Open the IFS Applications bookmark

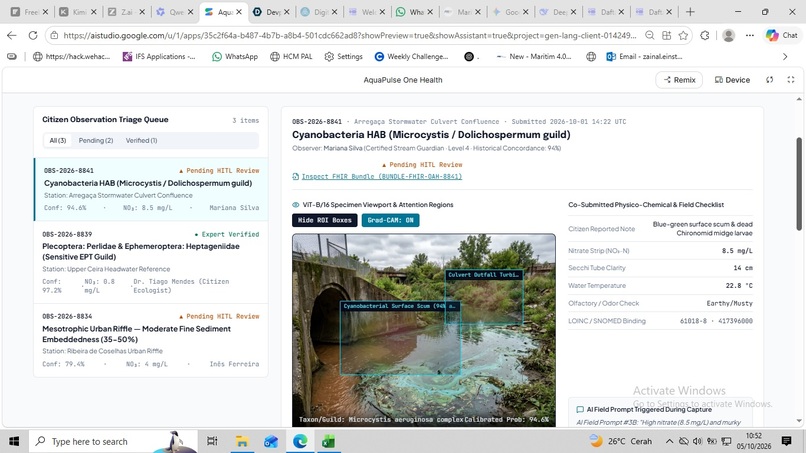click(159, 57)
